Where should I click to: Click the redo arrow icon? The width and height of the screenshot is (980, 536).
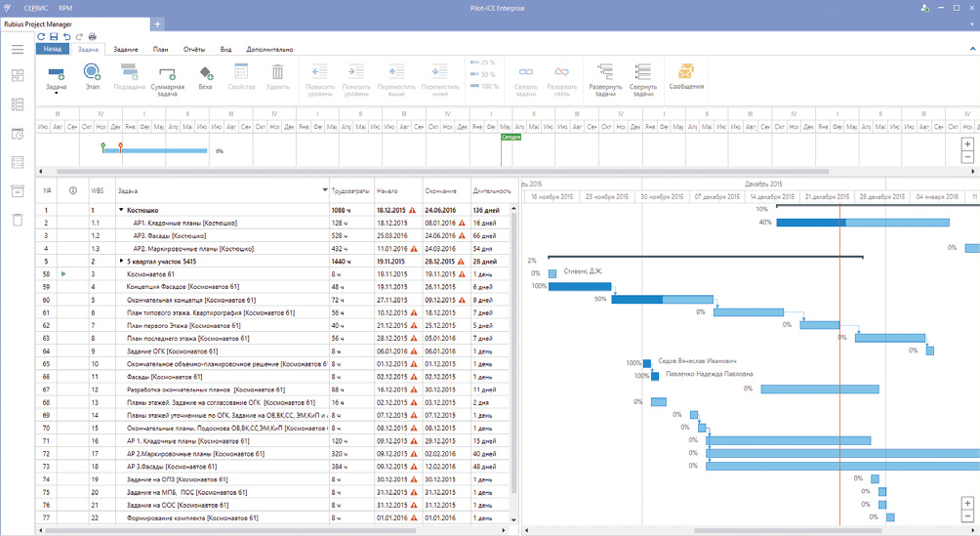[x=79, y=37]
